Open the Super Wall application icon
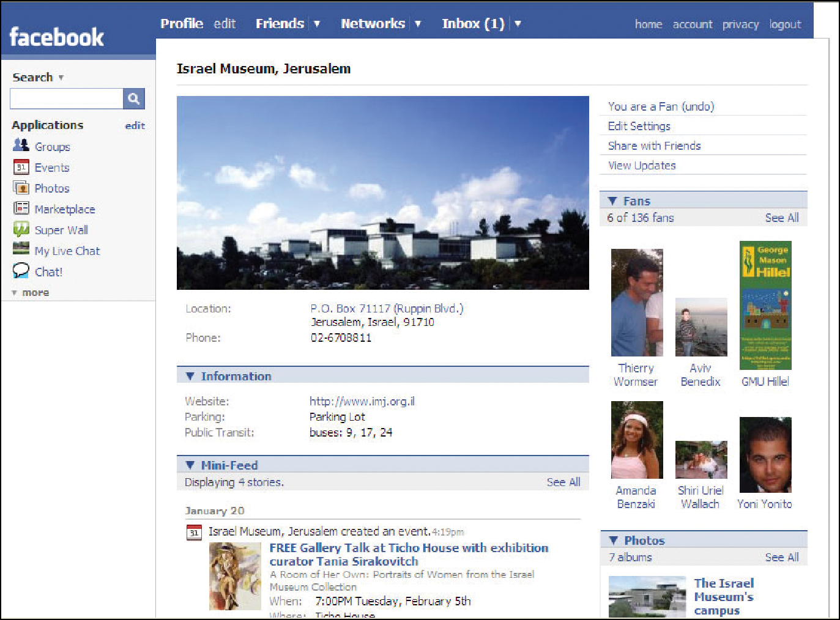 pos(21,229)
